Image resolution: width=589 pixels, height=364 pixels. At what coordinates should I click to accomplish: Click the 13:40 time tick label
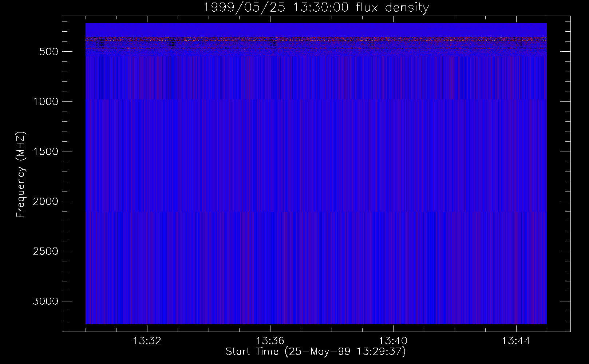[x=393, y=341]
